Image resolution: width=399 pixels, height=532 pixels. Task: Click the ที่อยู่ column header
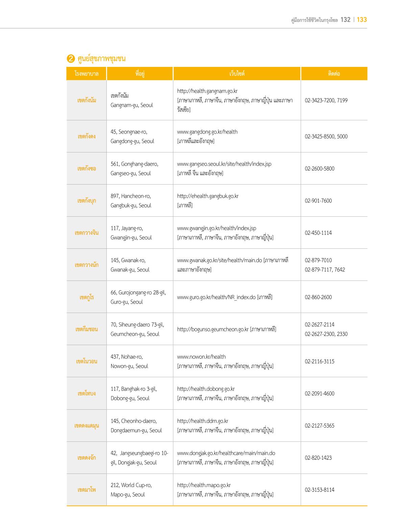(140, 74)
